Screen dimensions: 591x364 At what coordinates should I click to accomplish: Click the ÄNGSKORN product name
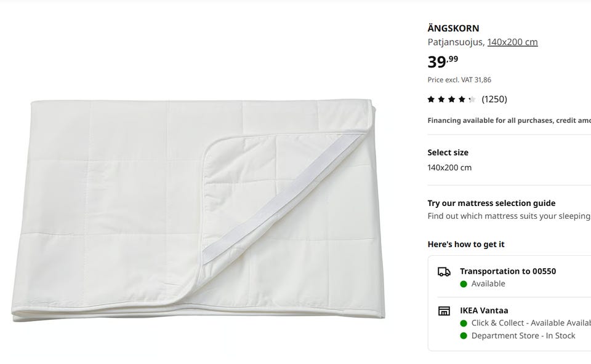(453, 28)
